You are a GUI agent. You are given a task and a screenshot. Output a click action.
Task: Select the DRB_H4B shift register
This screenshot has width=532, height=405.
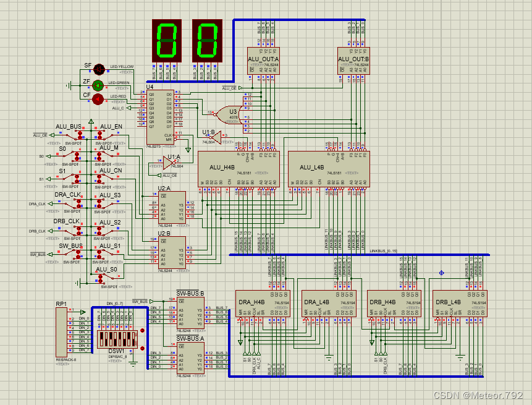point(394,304)
